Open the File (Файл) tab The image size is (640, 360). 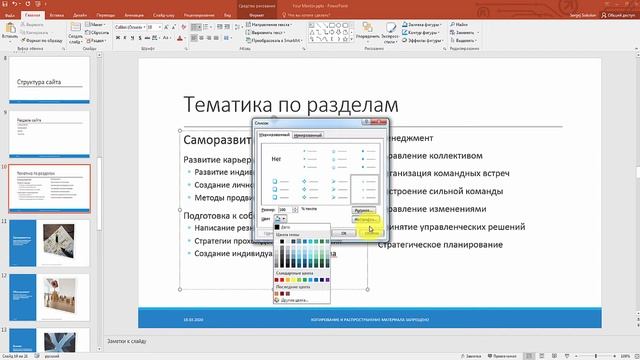coord(10,15)
